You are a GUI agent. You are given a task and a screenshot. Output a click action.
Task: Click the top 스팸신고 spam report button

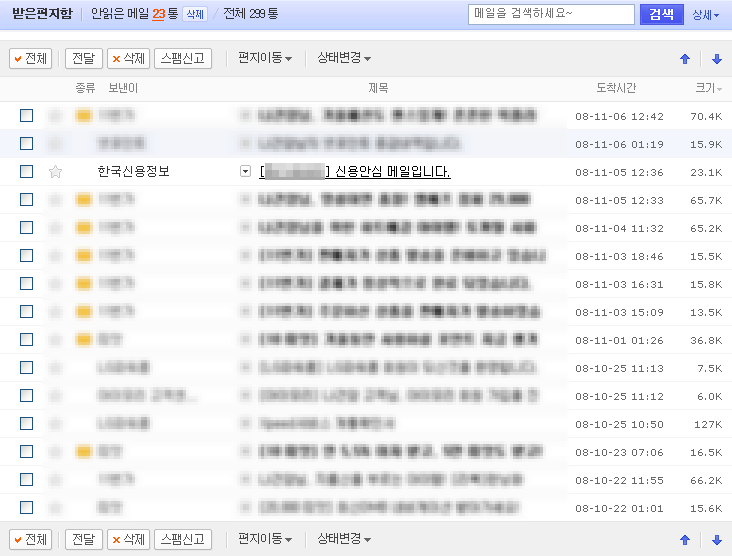(x=183, y=58)
